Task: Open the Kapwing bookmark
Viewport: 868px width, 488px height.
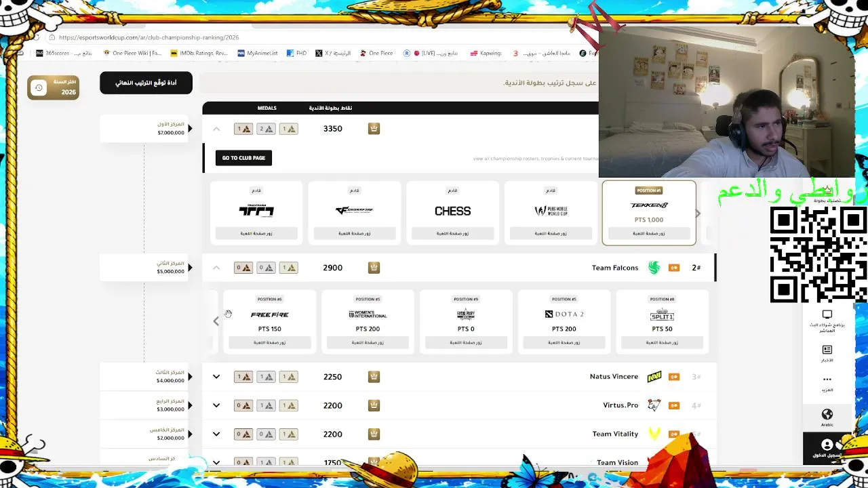Action: 486,53
